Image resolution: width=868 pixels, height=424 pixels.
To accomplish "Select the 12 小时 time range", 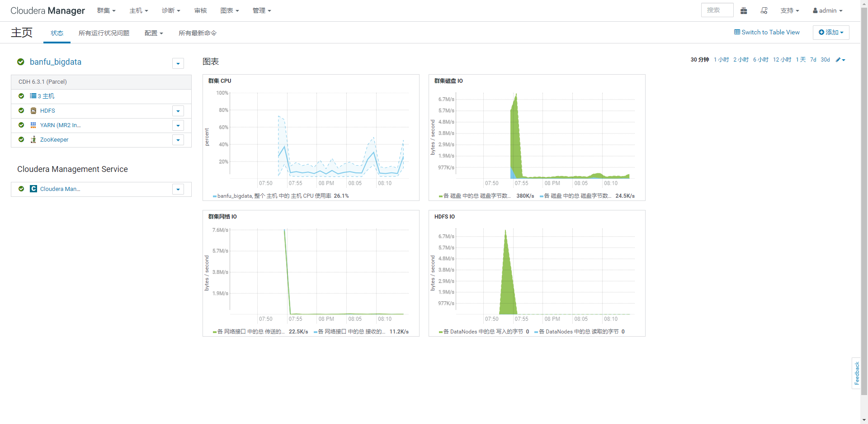I will [x=782, y=60].
